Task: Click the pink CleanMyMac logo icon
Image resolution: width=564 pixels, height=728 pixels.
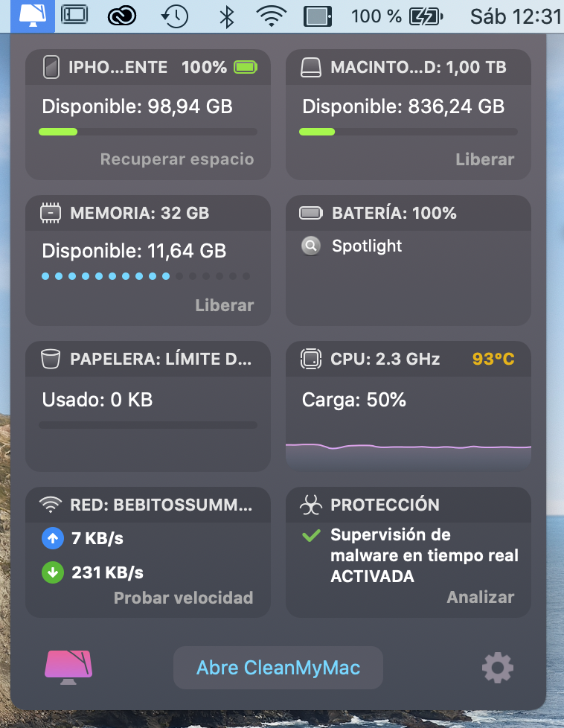Action: pos(68,667)
